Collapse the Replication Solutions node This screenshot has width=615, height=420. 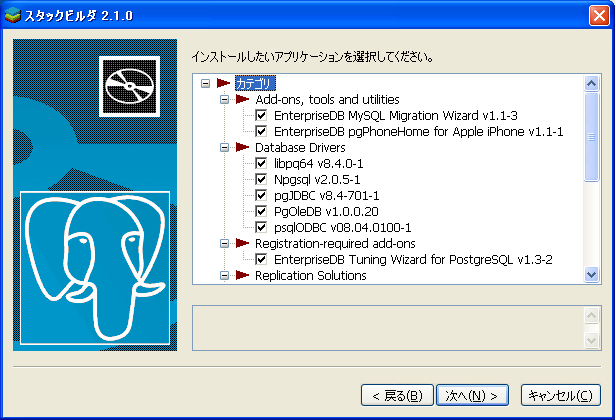224,275
